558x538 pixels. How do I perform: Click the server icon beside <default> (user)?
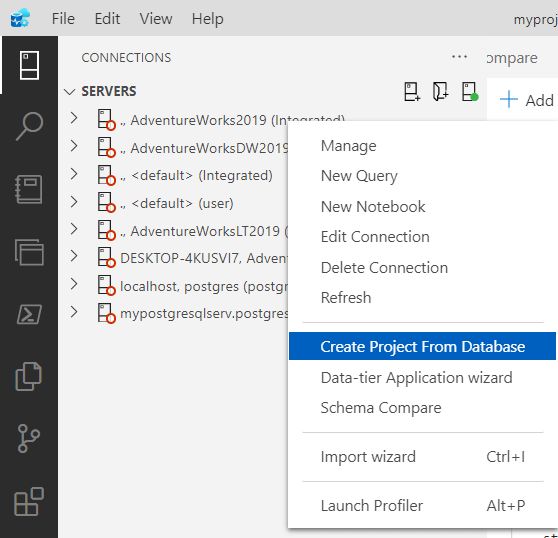(x=106, y=203)
